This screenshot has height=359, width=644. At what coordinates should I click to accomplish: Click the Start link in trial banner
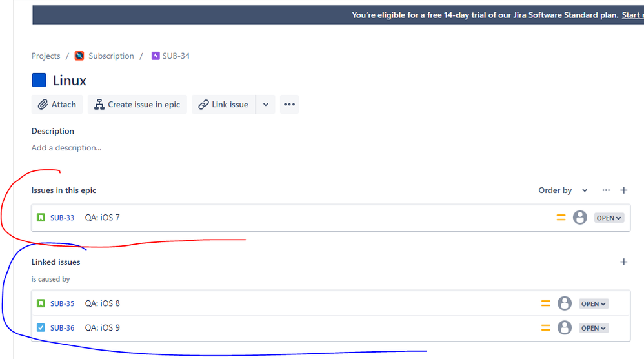point(632,15)
